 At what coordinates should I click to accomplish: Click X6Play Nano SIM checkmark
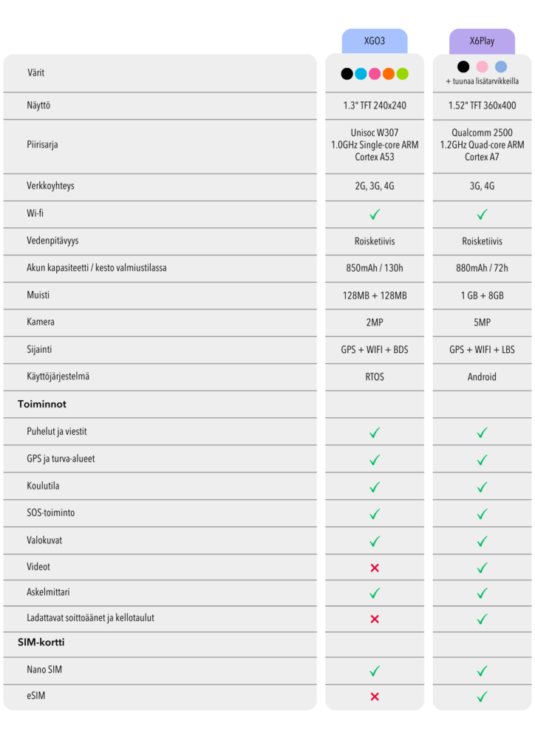click(x=482, y=670)
